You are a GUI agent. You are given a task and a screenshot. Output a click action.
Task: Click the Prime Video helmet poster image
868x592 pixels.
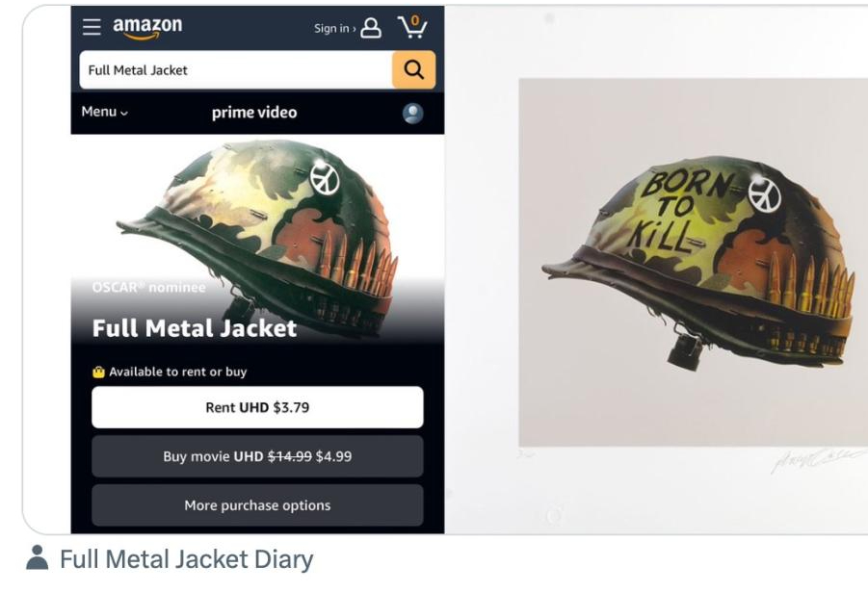click(257, 239)
